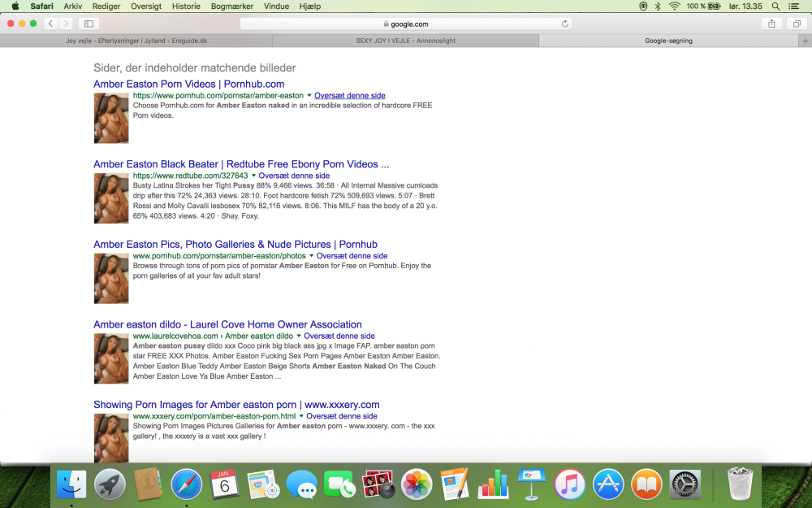Switch to the Eroguide.dk tab

(x=136, y=41)
